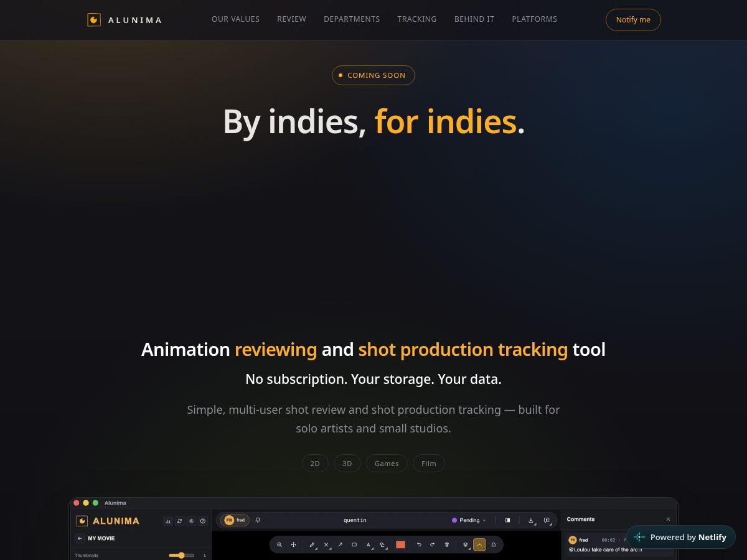Select the eraser tool
The height and width of the screenshot is (560, 747).
click(383, 544)
